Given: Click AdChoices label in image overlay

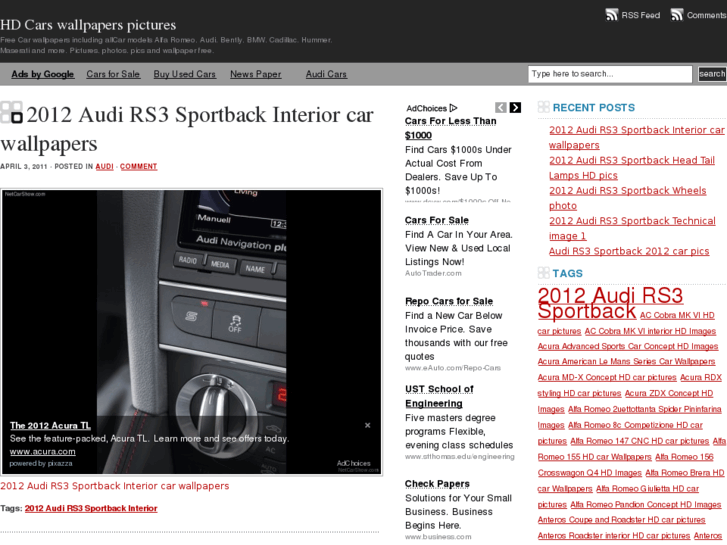Looking at the screenshot, I should coord(353,463).
